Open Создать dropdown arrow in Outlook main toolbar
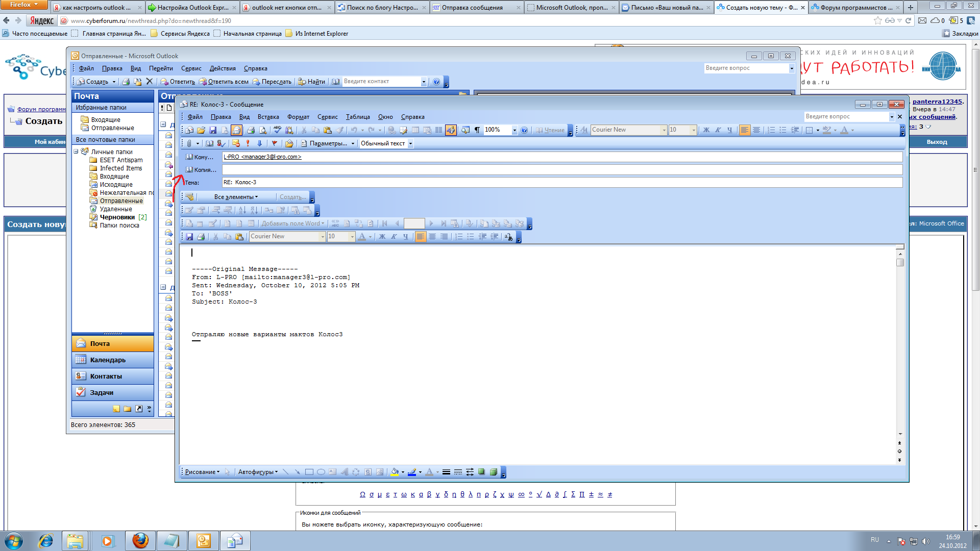This screenshot has width=980, height=551. click(114, 82)
